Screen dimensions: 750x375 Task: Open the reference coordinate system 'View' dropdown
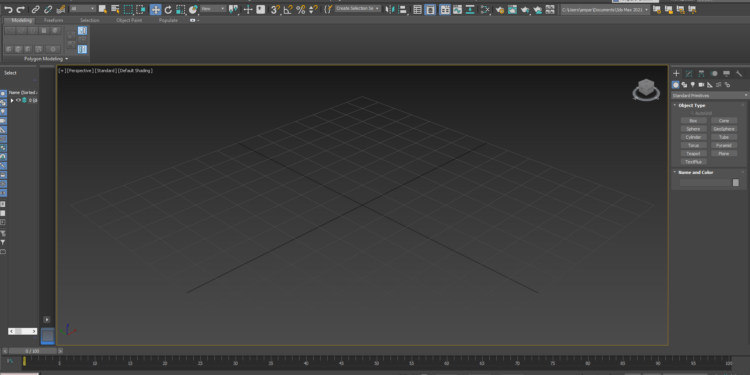tap(213, 9)
